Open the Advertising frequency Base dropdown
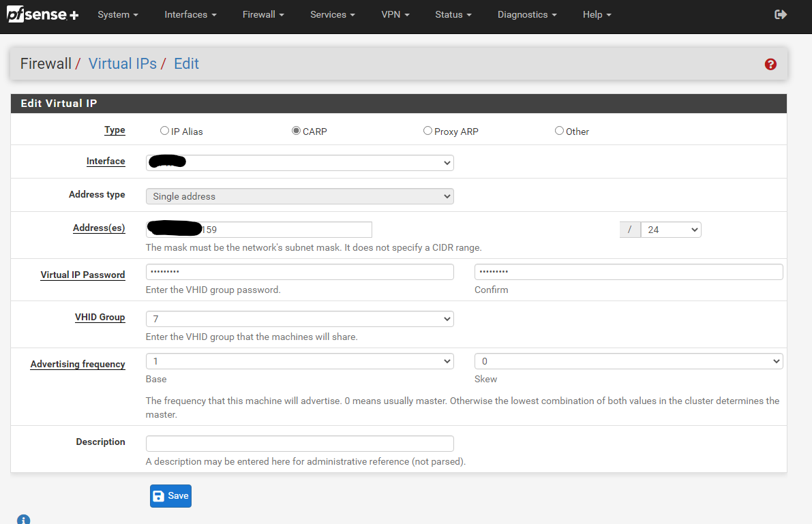The width and height of the screenshot is (812, 524). click(x=299, y=360)
